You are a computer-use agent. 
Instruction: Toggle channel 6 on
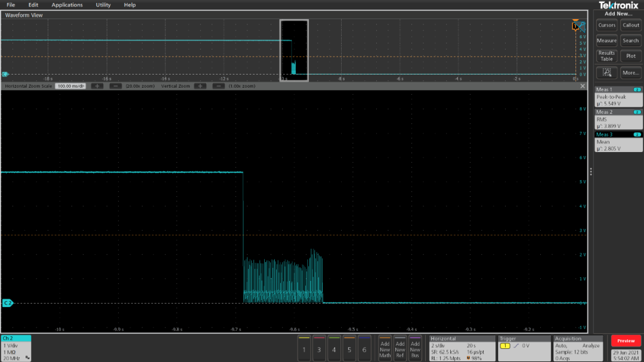coord(364,346)
